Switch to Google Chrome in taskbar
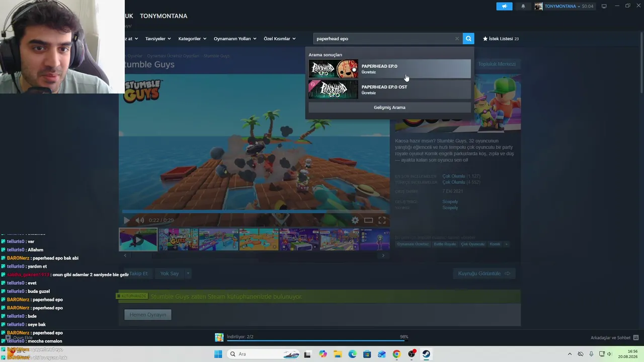 (x=396, y=354)
